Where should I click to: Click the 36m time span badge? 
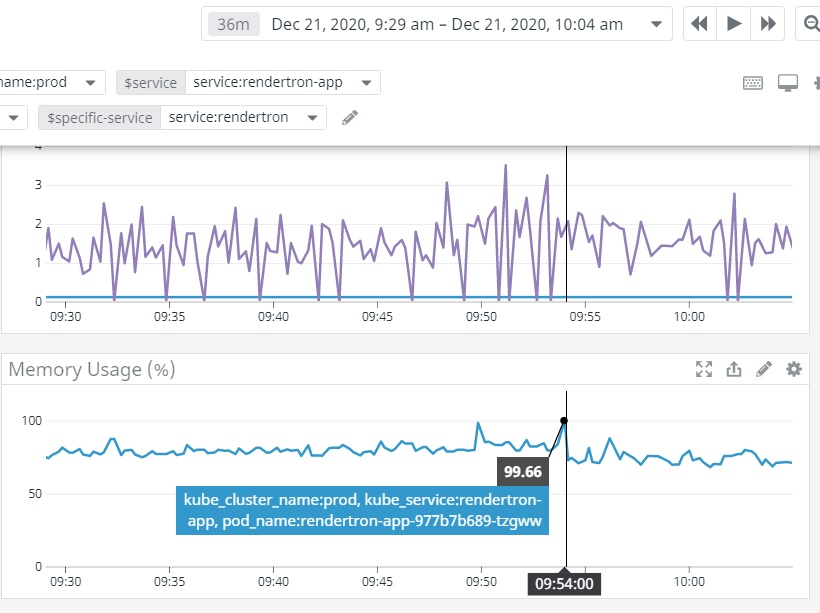[x=234, y=24]
